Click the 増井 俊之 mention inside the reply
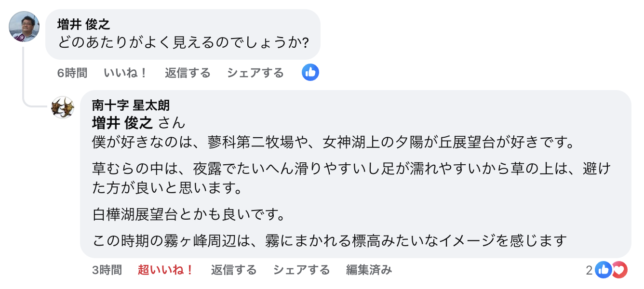 pos(122,123)
